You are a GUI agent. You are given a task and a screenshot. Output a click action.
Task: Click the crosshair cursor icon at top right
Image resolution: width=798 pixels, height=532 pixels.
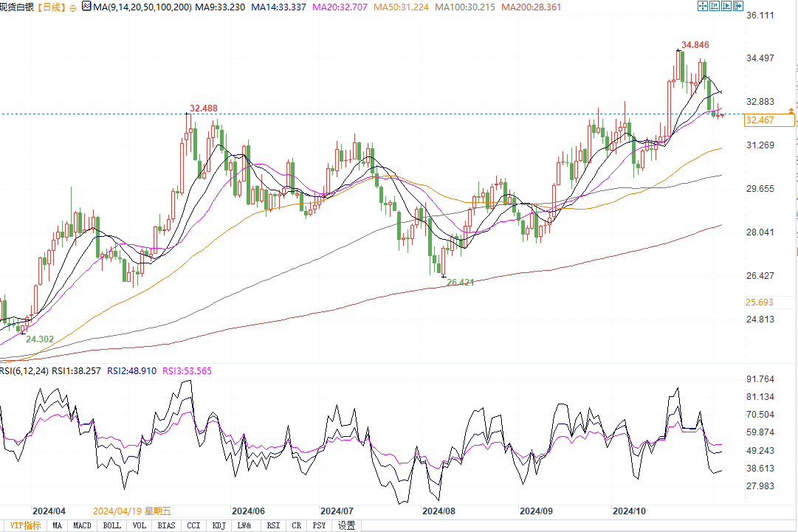point(702,7)
